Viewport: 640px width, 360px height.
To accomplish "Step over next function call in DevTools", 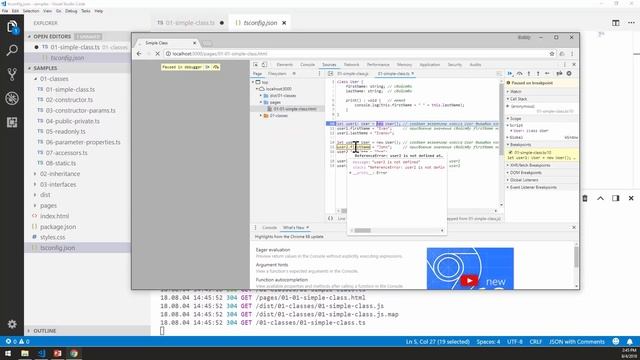I will pos(519,73).
